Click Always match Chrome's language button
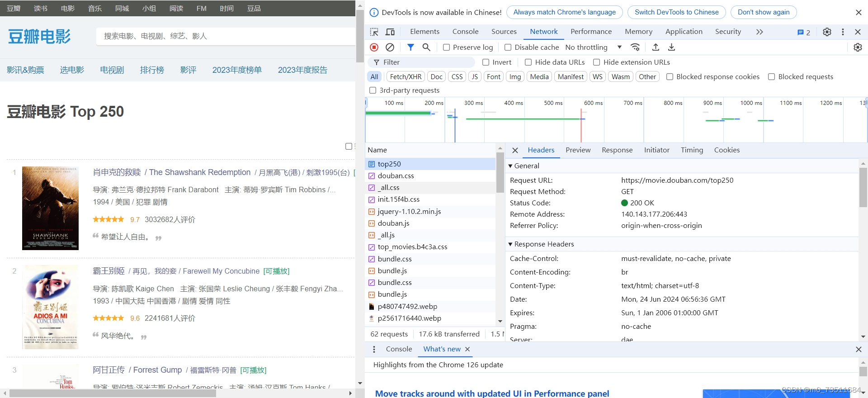 tap(564, 12)
